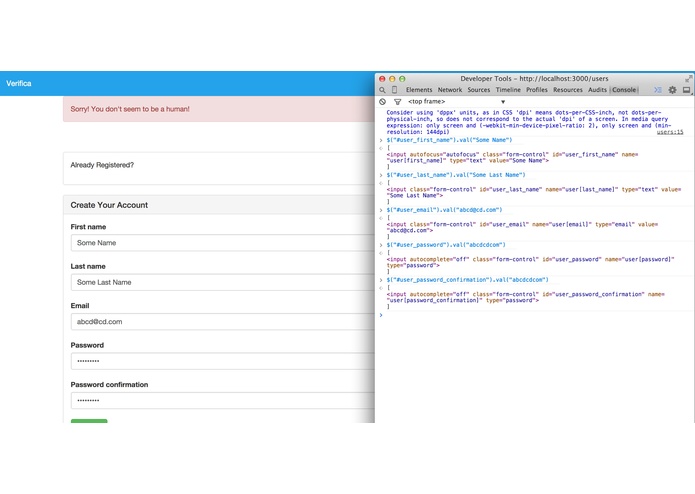Click the 'Sorry! You don't seem to be a human!' alert

[x=219, y=109]
